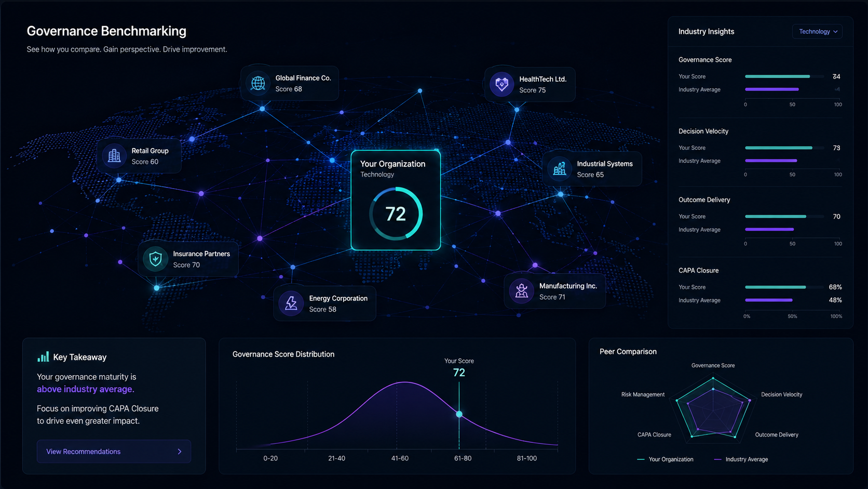Click the 'CAPA Closure' radar label

[654, 434]
